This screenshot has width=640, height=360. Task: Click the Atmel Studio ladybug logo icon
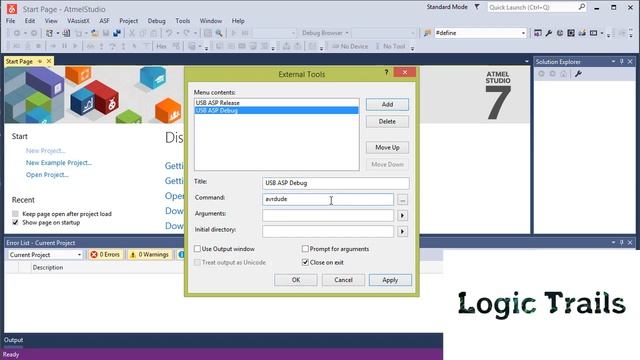coord(12,8)
